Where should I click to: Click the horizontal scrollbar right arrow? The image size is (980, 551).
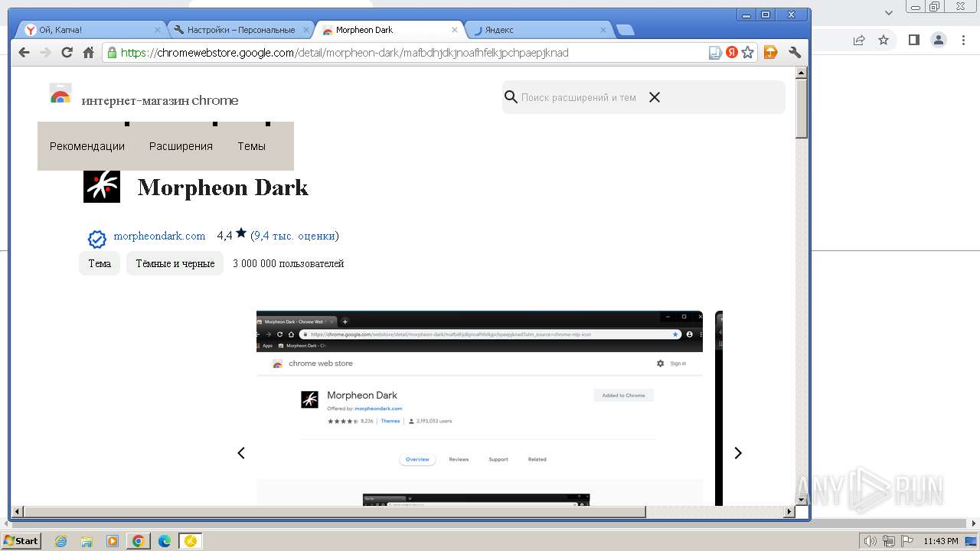[x=789, y=511]
